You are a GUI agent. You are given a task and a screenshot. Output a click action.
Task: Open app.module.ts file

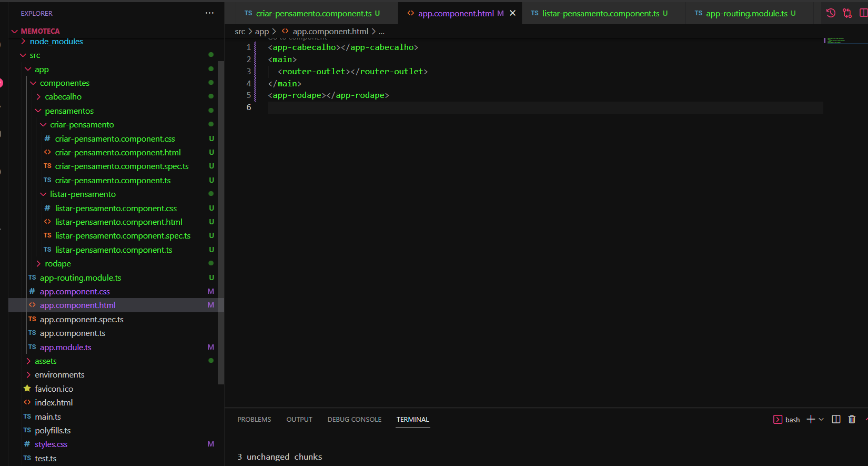click(x=65, y=348)
